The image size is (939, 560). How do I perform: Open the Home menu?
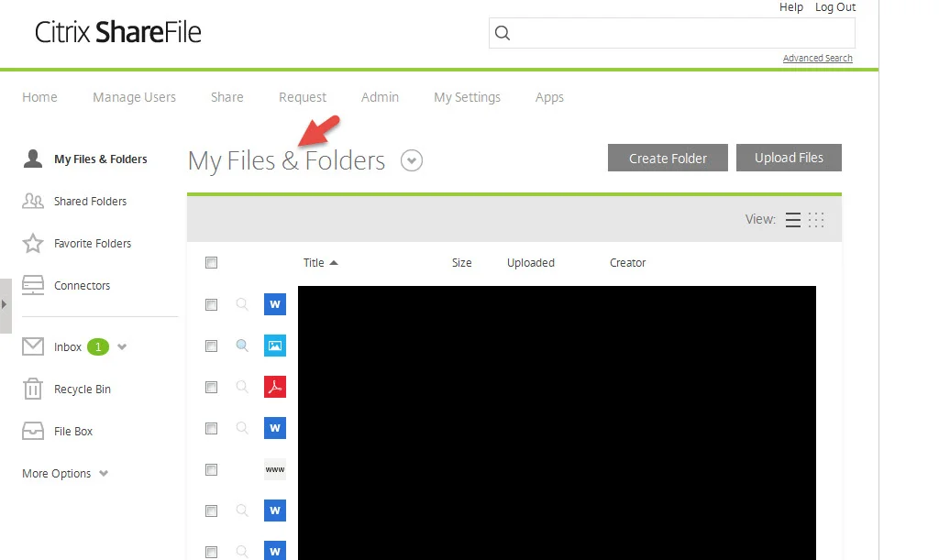point(39,97)
